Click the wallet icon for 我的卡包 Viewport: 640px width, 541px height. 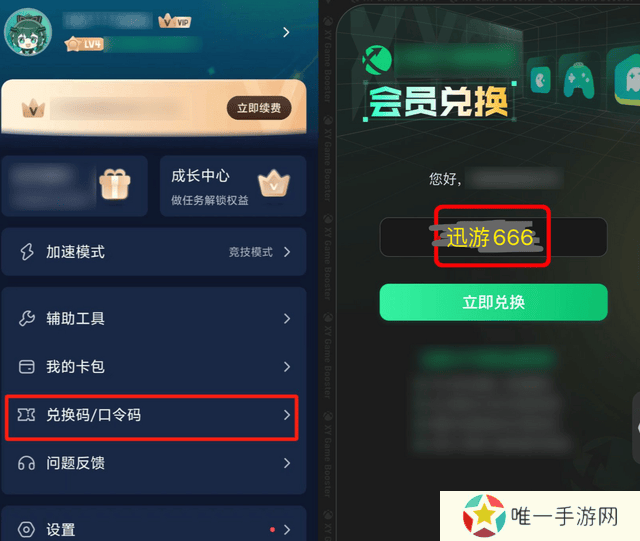[x=27, y=367]
